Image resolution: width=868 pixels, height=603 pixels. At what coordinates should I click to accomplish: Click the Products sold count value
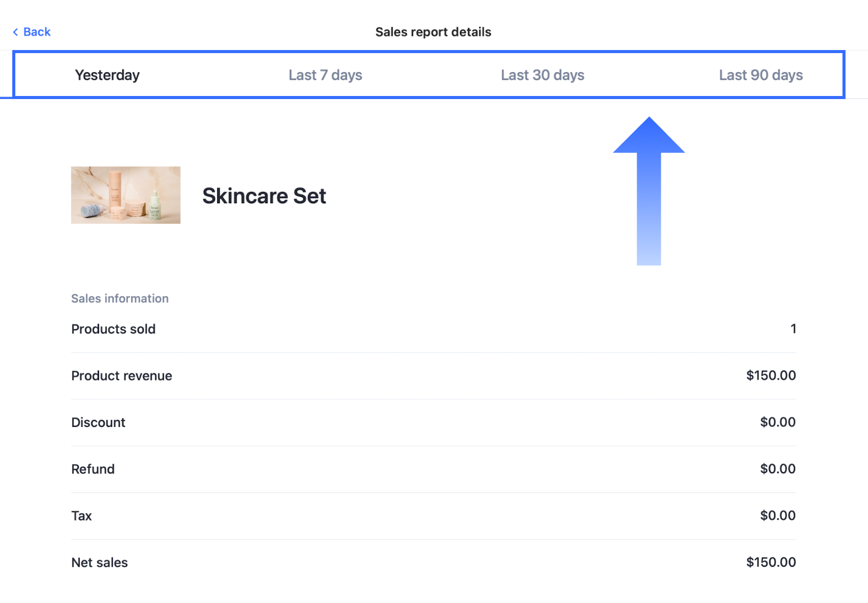[793, 329]
